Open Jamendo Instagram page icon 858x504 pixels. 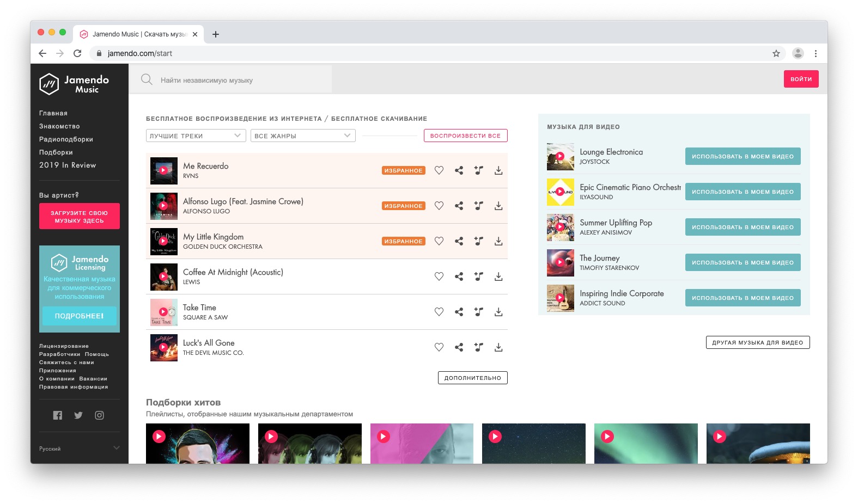[99, 415]
